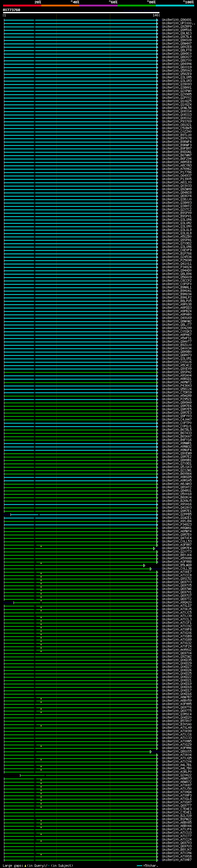Click the hit label UniRef100_Q0WL56

point(176,108)
